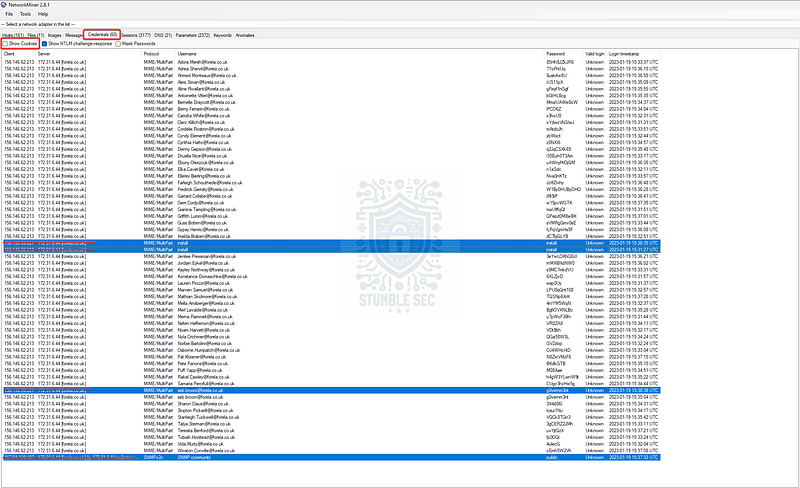The width and height of the screenshot is (800, 488).
Task: Select the Skipton Pickerill@forela.co.uk row
Action: coord(331,410)
